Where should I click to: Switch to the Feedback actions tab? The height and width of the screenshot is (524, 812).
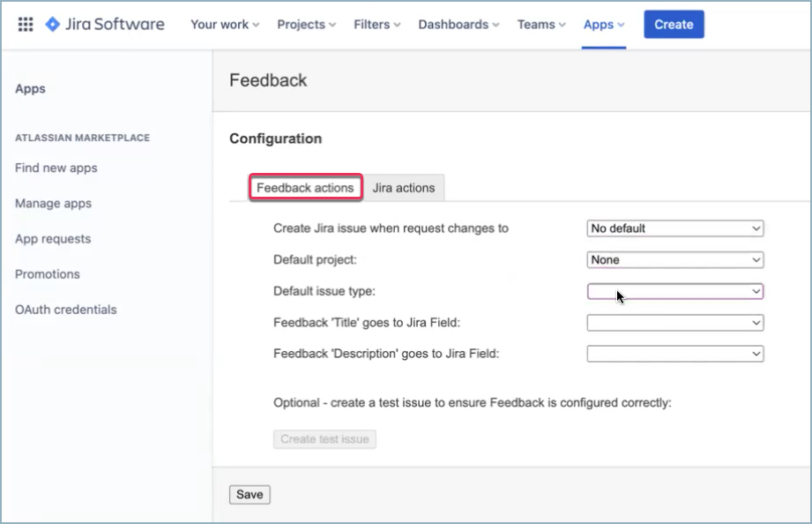tap(306, 188)
